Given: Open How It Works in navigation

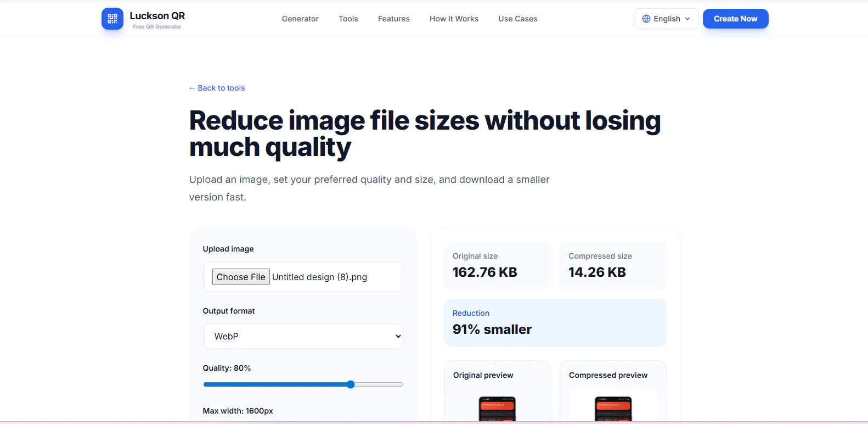Looking at the screenshot, I should click(x=454, y=19).
